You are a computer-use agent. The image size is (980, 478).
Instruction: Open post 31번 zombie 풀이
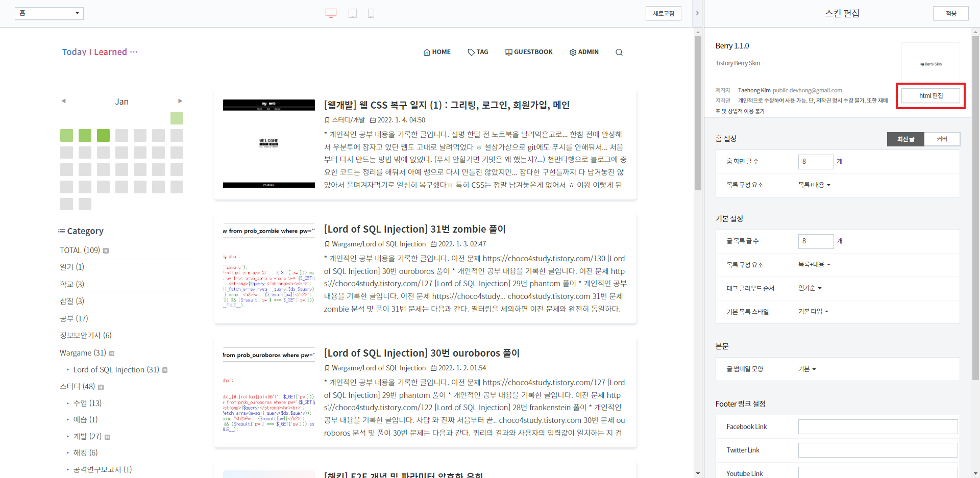point(414,229)
